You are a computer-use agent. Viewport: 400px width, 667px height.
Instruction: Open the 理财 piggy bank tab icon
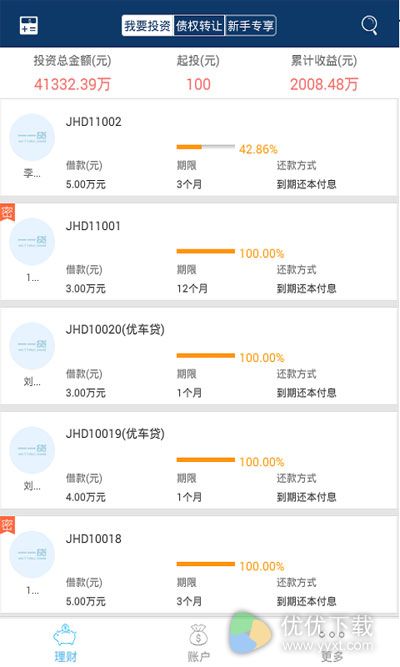coord(65,635)
